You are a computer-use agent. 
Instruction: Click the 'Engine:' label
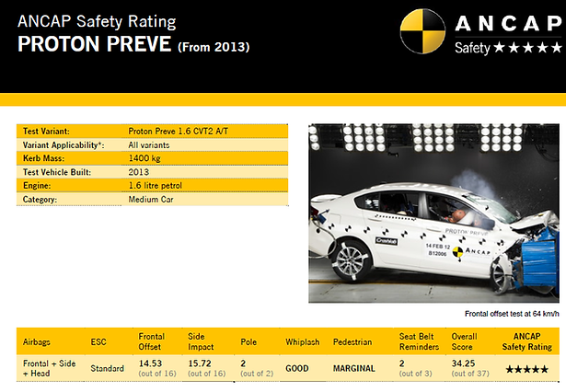click(37, 186)
